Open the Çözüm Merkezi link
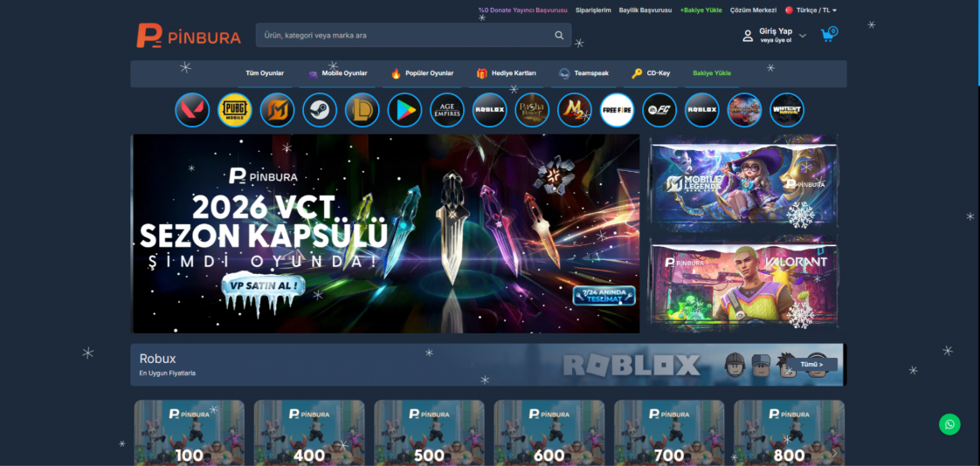This screenshot has width=980, height=466. coord(753,10)
